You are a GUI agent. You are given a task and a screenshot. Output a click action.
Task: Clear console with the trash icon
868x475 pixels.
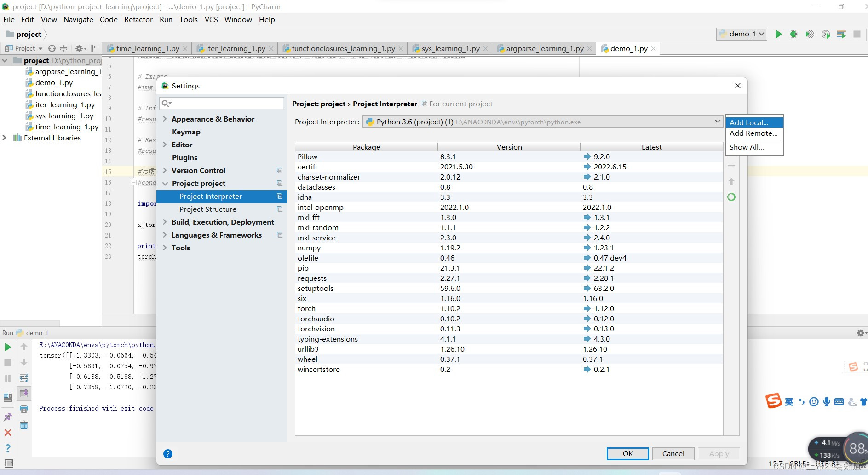(24, 425)
